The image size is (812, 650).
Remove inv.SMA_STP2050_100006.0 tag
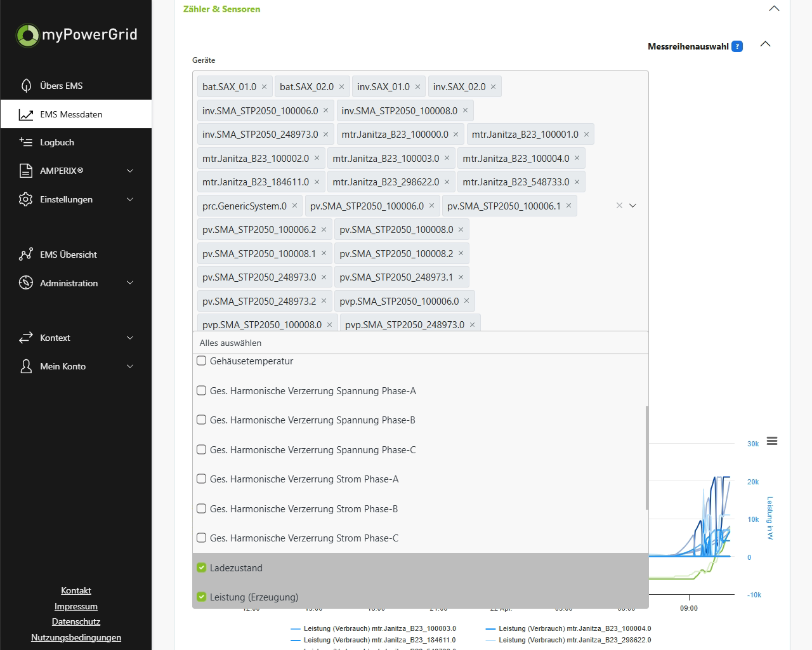pos(326,110)
